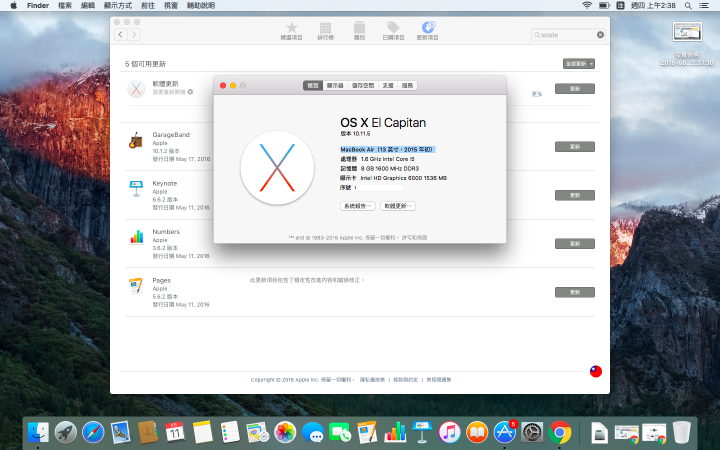Screen dimensions: 720x450
Task: Open Spotlight search in menu bar
Action: tap(688, 6)
